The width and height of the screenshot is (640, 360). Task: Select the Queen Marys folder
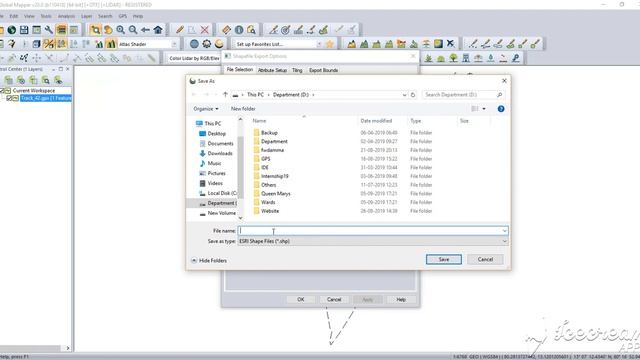276,193
